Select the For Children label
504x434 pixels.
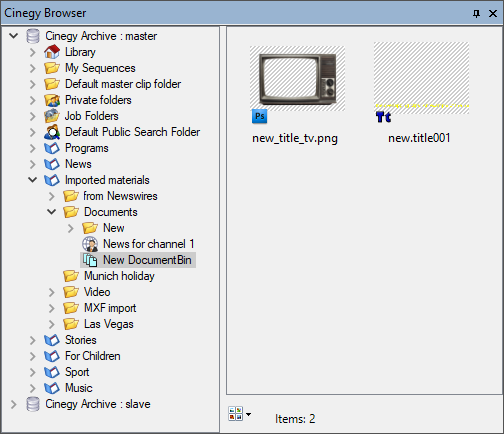pyautogui.click(x=93, y=356)
